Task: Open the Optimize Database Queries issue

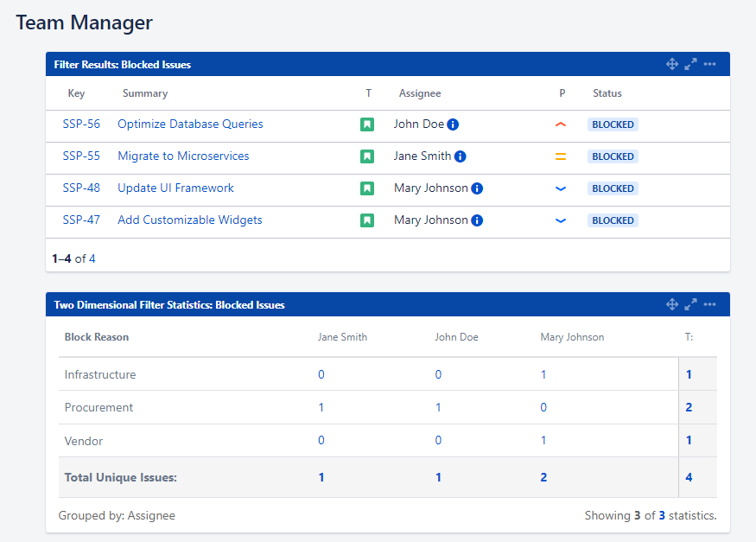Action: point(190,124)
